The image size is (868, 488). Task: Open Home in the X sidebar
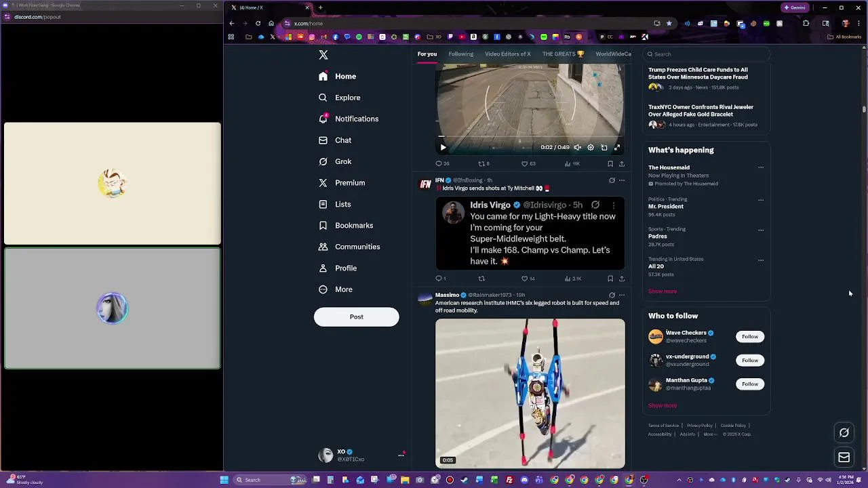(337, 77)
